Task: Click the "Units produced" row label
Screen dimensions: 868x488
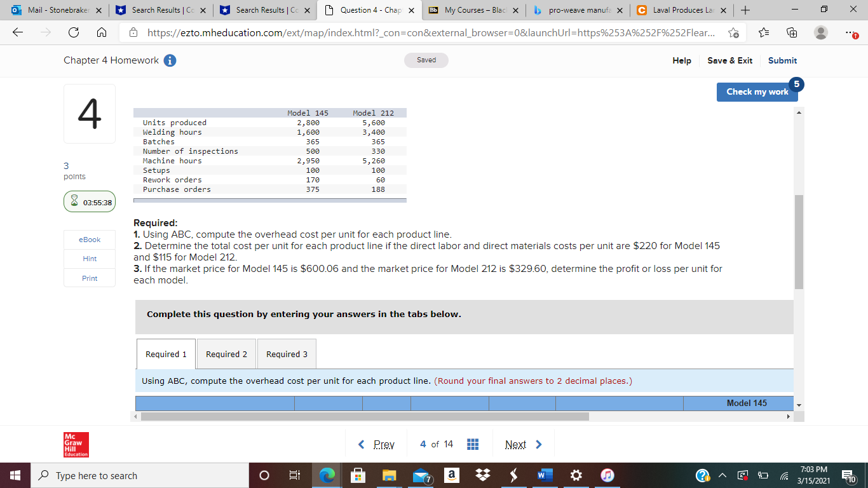Action: pyautogui.click(x=175, y=123)
